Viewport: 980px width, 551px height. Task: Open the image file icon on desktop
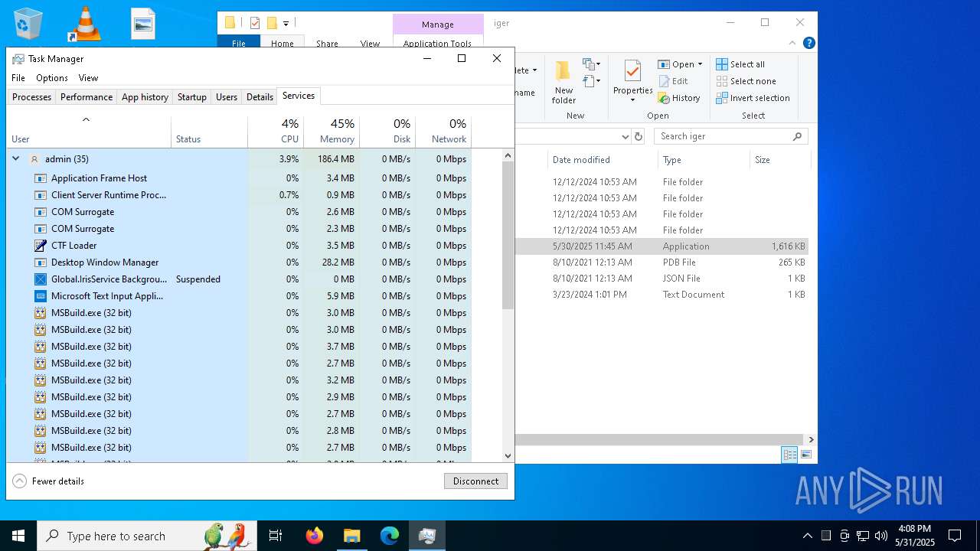click(143, 24)
